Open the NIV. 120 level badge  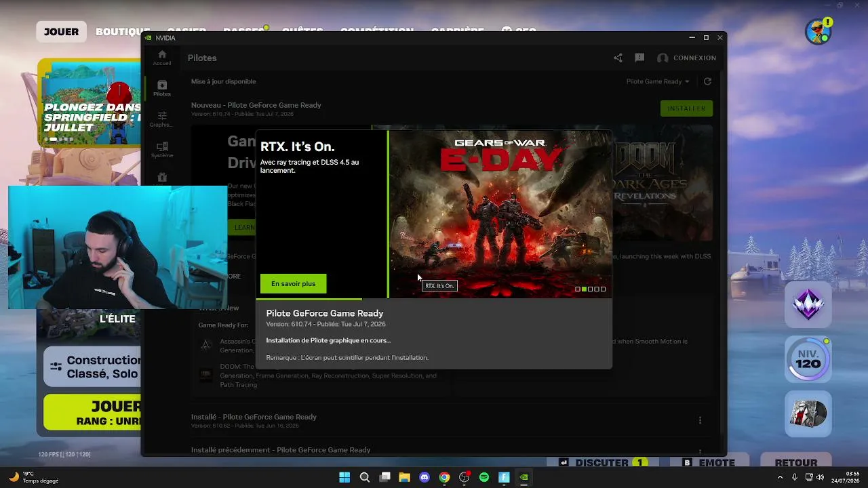pyautogui.click(x=808, y=359)
